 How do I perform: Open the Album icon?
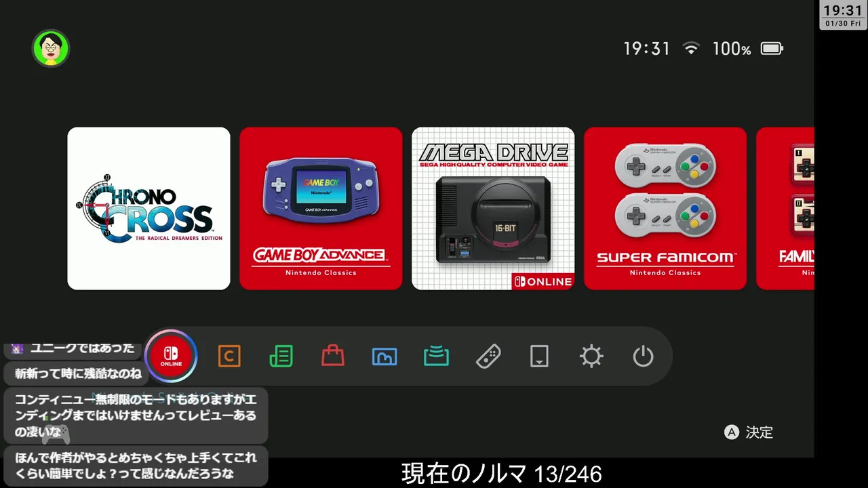(x=384, y=356)
